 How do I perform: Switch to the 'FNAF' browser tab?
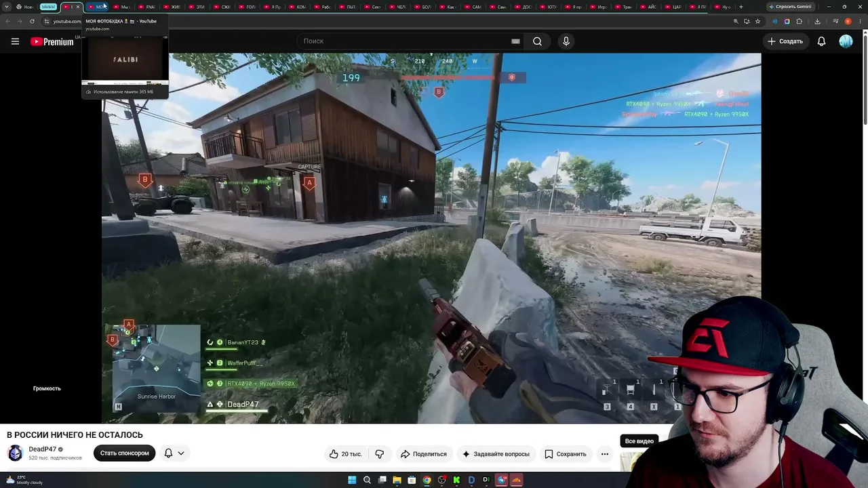[146, 7]
